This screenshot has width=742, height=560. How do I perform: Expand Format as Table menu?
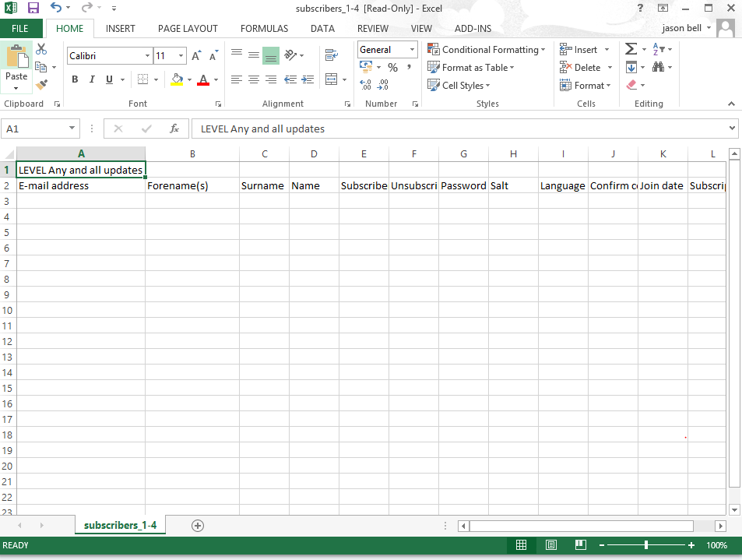[471, 67]
